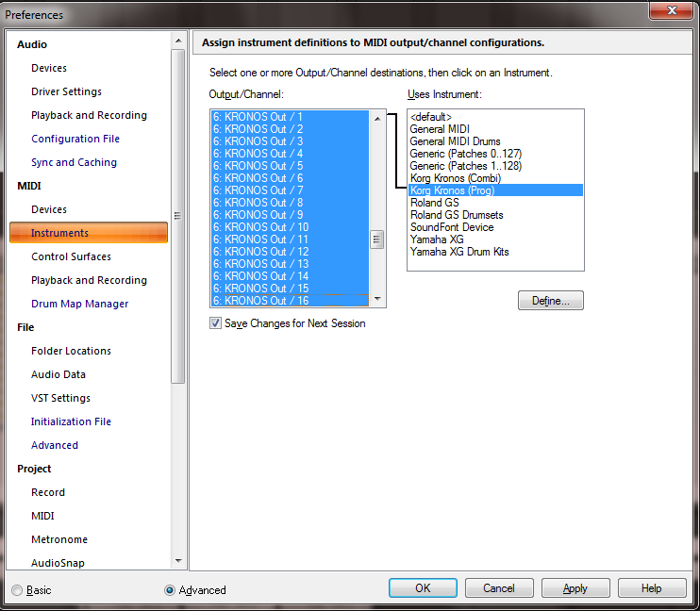Open Sync and Caching page
The height and width of the screenshot is (611, 700).
[74, 162]
